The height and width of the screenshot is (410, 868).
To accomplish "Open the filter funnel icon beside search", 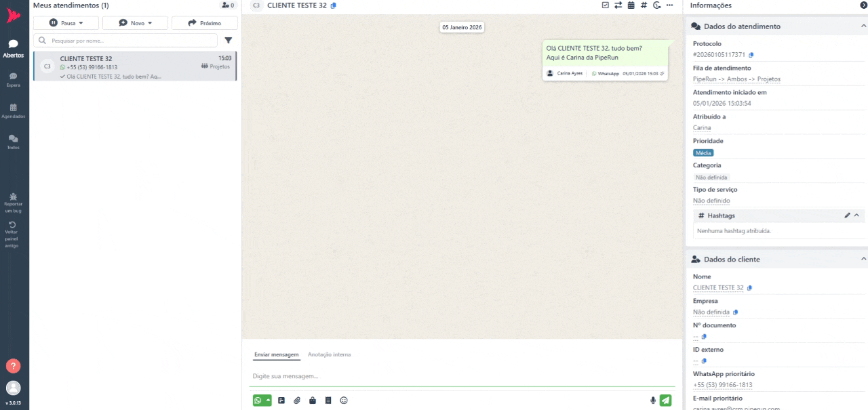I will point(229,41).
